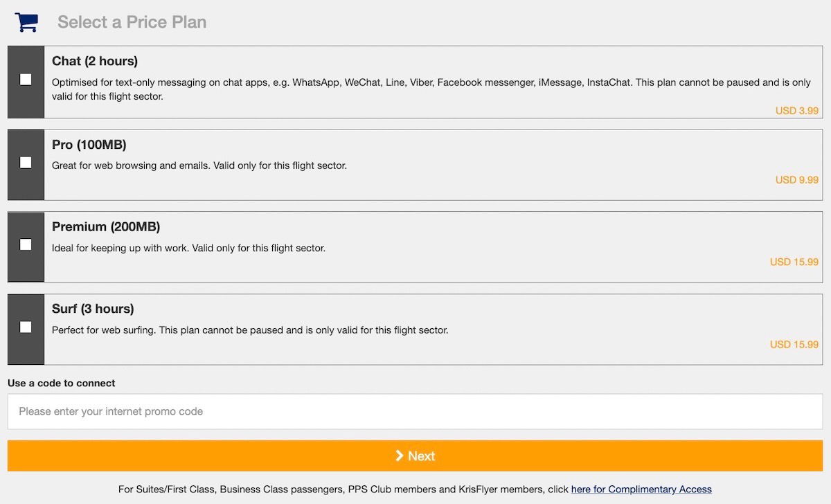Viewport: 831px width, 504px height.
Task: Click the Pro (100MB) plan title
Action: coord(89,145)
